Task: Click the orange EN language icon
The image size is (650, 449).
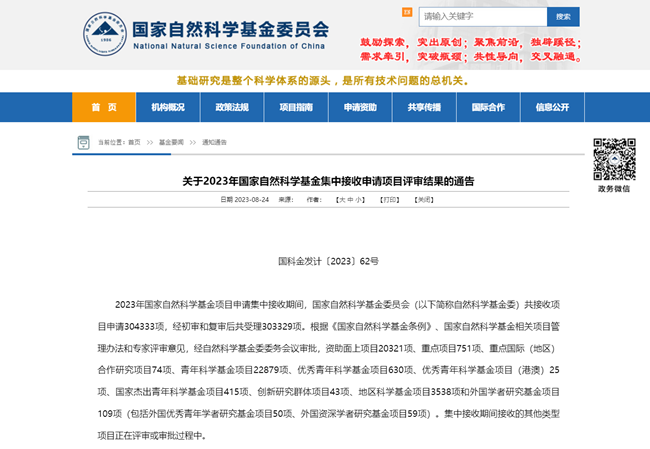Action: 407,12
